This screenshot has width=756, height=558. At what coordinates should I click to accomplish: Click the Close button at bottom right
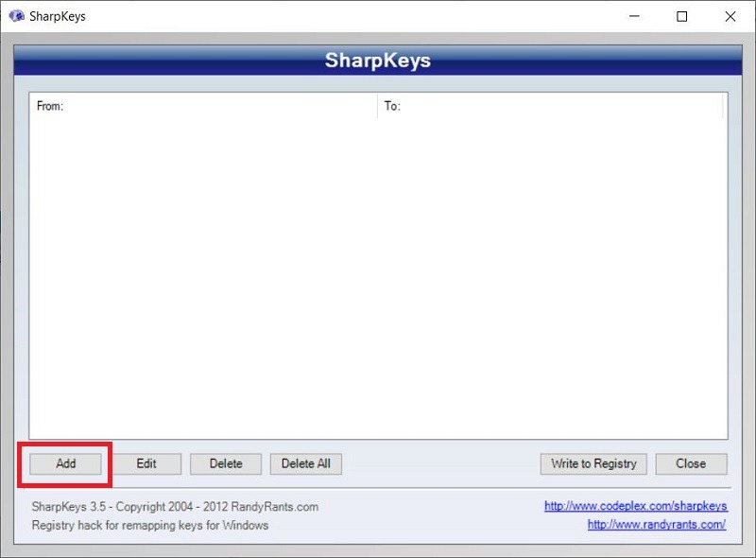coord(691,463)
